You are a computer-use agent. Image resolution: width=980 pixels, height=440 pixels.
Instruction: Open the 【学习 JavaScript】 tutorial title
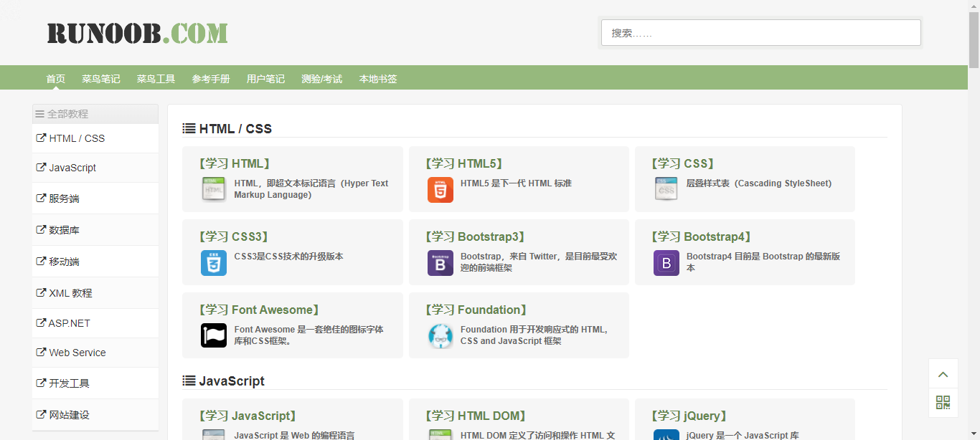(x=248, y=416)
